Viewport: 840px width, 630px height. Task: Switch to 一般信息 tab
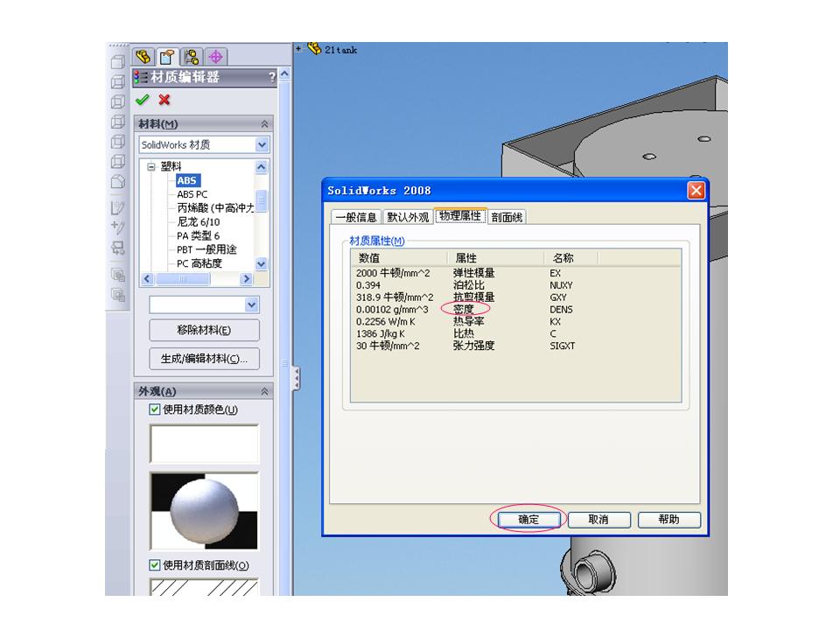356,217
